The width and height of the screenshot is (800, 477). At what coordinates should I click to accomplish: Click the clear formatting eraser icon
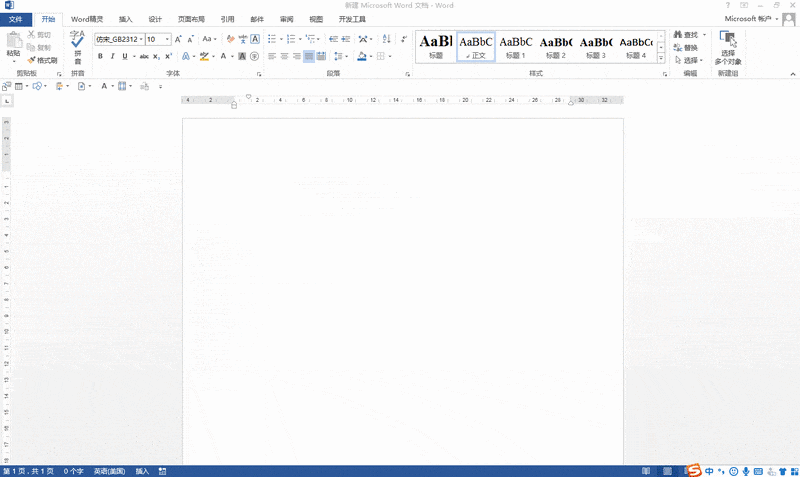click(x=229, y=39)
